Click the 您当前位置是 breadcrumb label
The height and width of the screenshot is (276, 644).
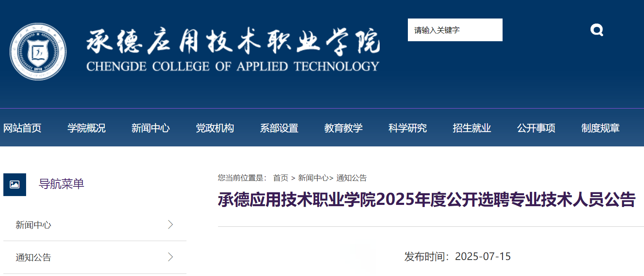242,178
